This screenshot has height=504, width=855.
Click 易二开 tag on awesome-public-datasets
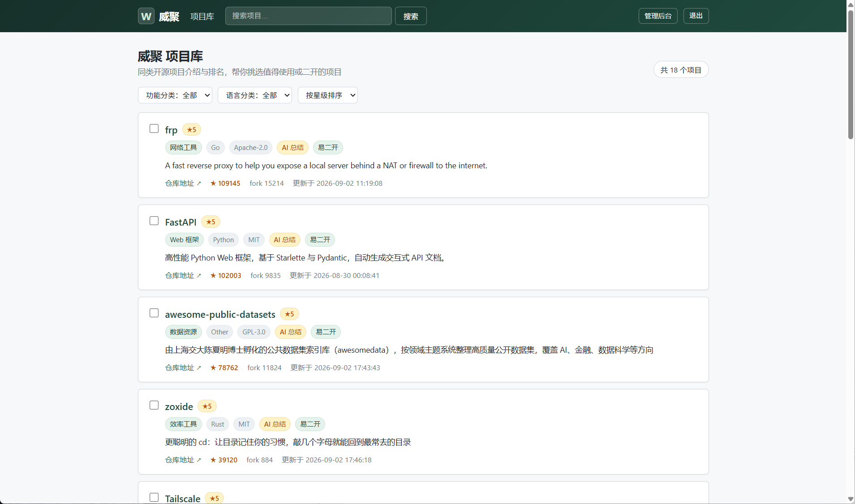(326, 332)
